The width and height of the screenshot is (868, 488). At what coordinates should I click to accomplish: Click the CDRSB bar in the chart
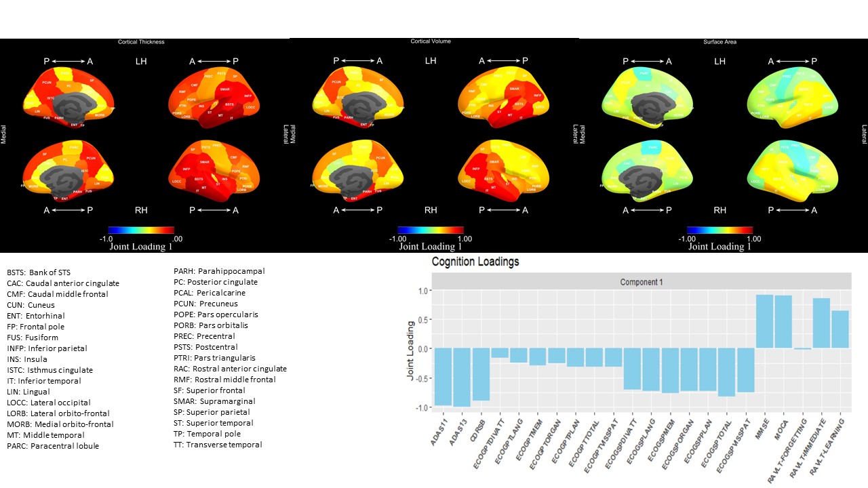point(481,374)
